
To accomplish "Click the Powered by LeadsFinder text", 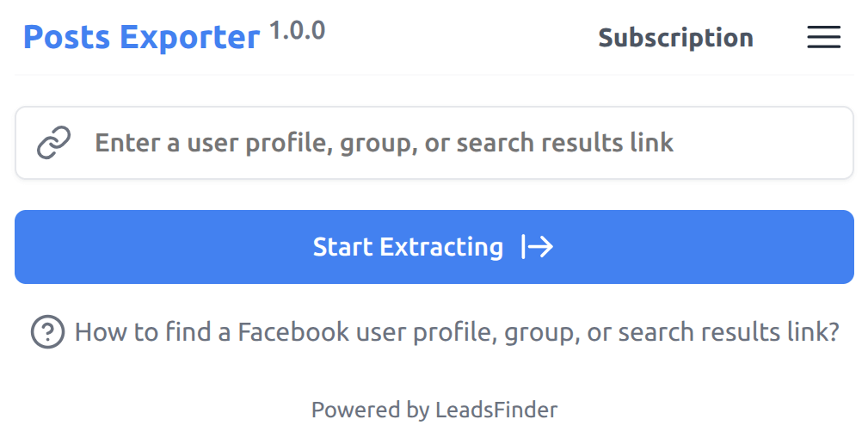I will (434, 410).
